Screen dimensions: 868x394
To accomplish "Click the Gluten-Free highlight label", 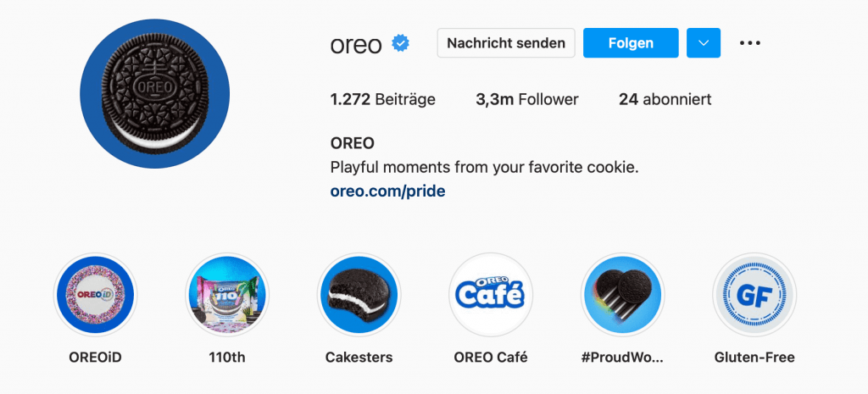I will click(754, 357).
